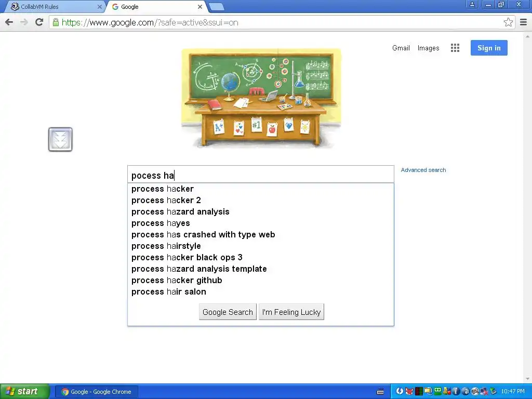The width and height of the screenshot is (532, 399).
Task: Click the disconnected network tray icon
Action: [x=484, y=391]
